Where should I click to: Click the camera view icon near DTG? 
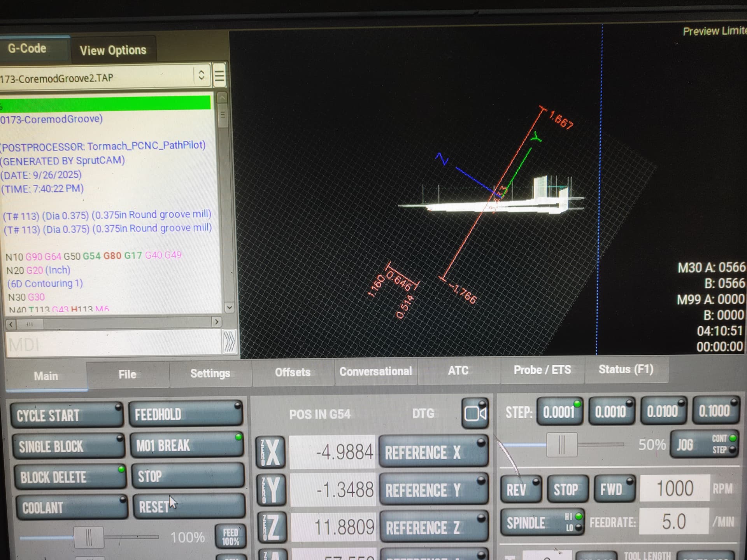[x=475, y=413]
